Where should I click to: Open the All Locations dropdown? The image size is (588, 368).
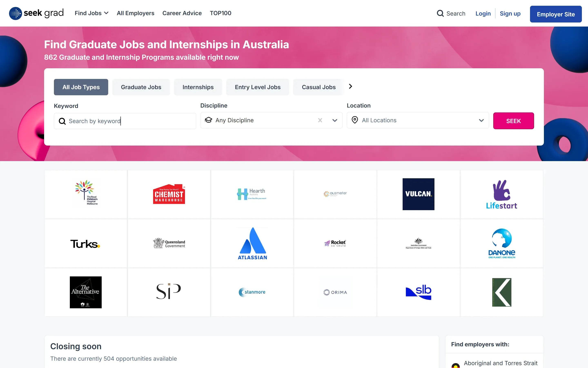418,120
